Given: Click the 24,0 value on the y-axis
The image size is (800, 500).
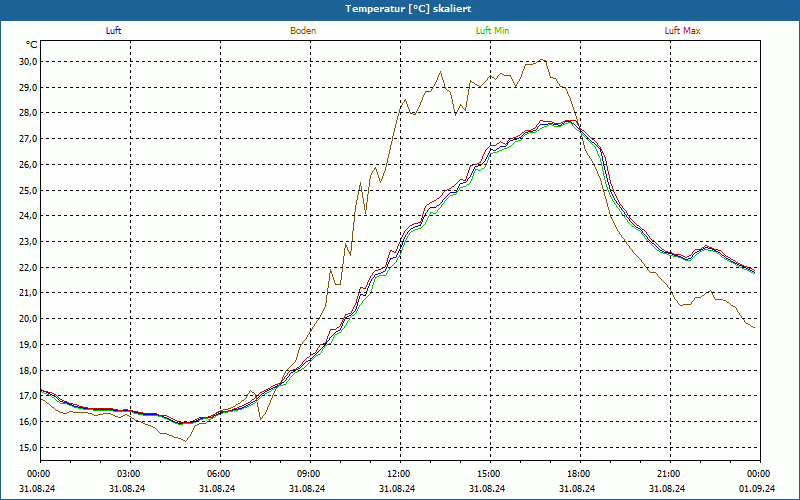Looking at the screenshot, I should (29, 216).
